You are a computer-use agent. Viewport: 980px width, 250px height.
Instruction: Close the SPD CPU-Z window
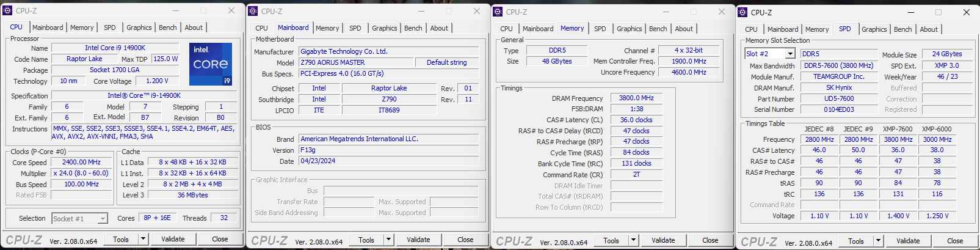[x=967, y=12]
